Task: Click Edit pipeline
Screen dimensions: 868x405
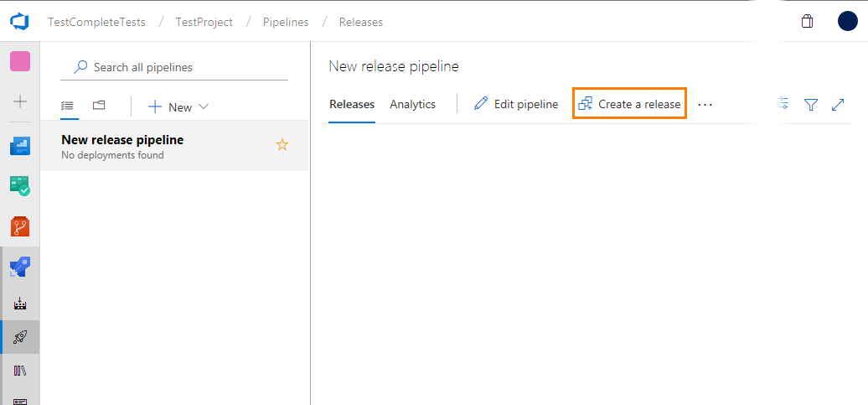Action: tap(516, 104)
